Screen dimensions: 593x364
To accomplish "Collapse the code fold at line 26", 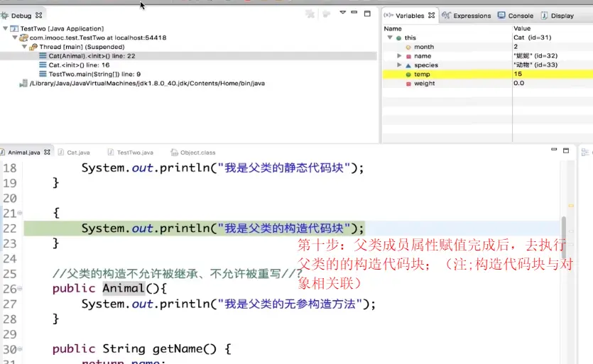I will point(20,289).
